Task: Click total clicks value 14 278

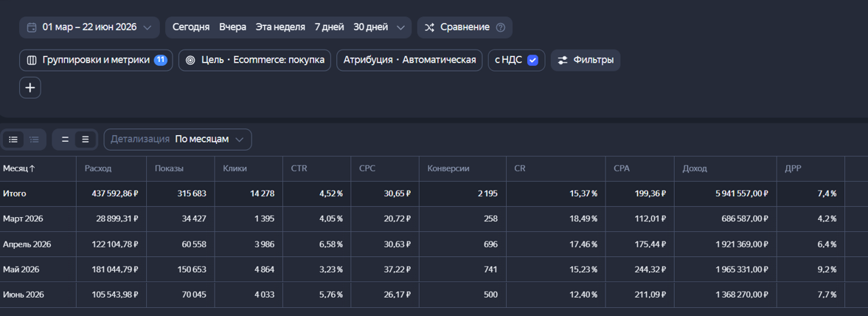Action: [x=261, y=193]
